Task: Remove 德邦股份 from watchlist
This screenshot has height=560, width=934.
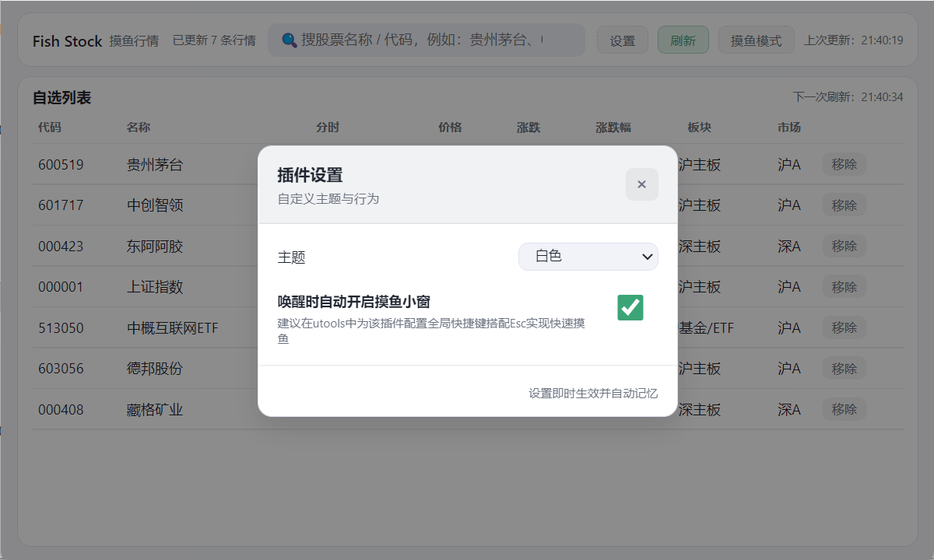Action: coord(844,369)
